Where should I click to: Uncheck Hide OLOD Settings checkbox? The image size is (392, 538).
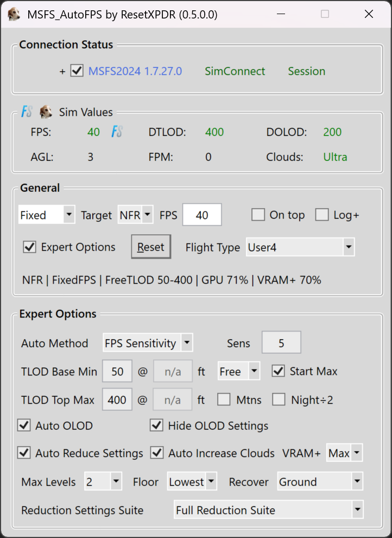tap(156, 425)
